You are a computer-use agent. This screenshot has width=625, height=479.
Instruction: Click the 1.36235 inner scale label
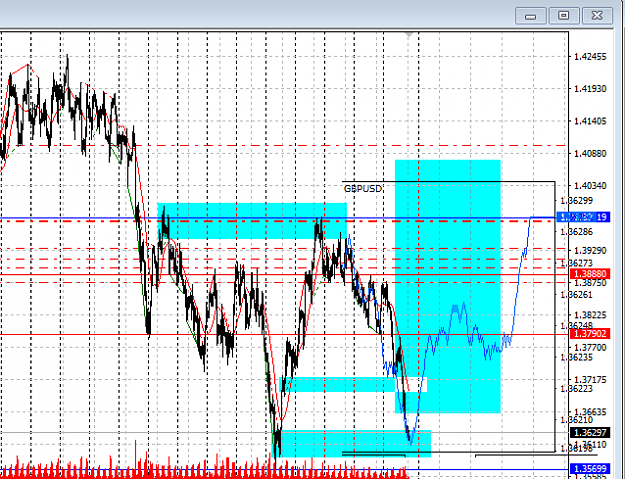[x=576, y=357]
